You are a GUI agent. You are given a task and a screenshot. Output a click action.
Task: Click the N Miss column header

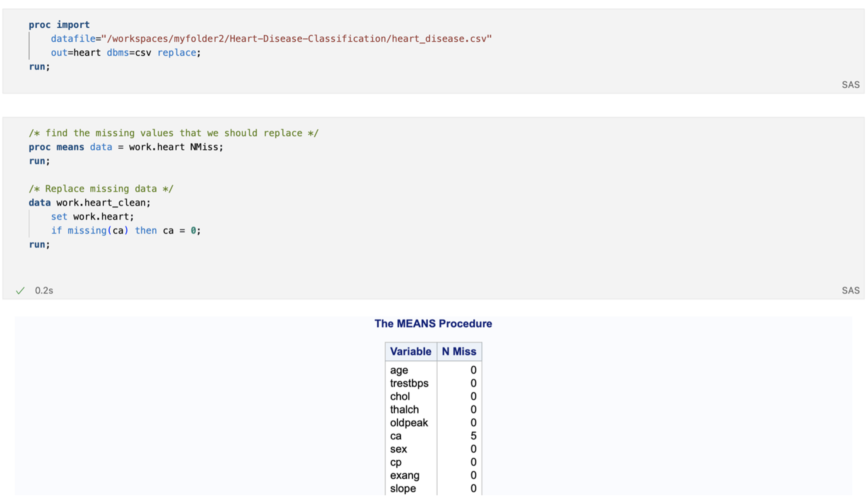click(459, 352)
